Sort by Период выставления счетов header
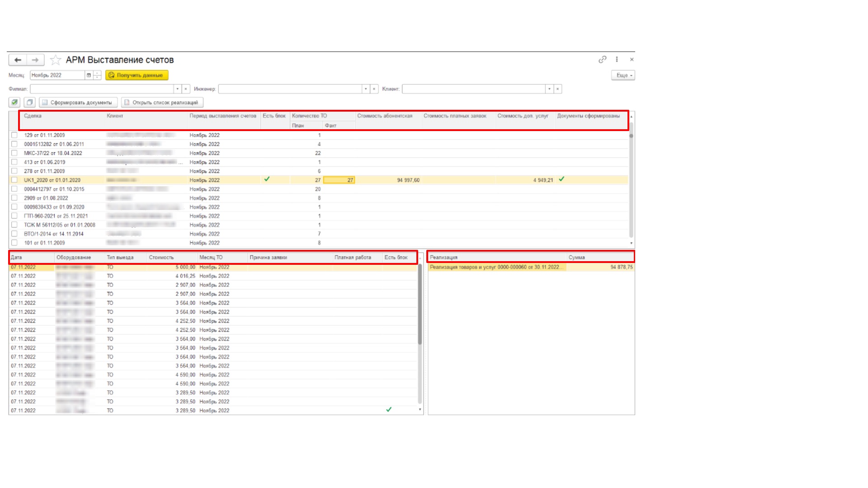Image resolution: width=868 pixels, height=488 pixels. [x=223, y=116]
